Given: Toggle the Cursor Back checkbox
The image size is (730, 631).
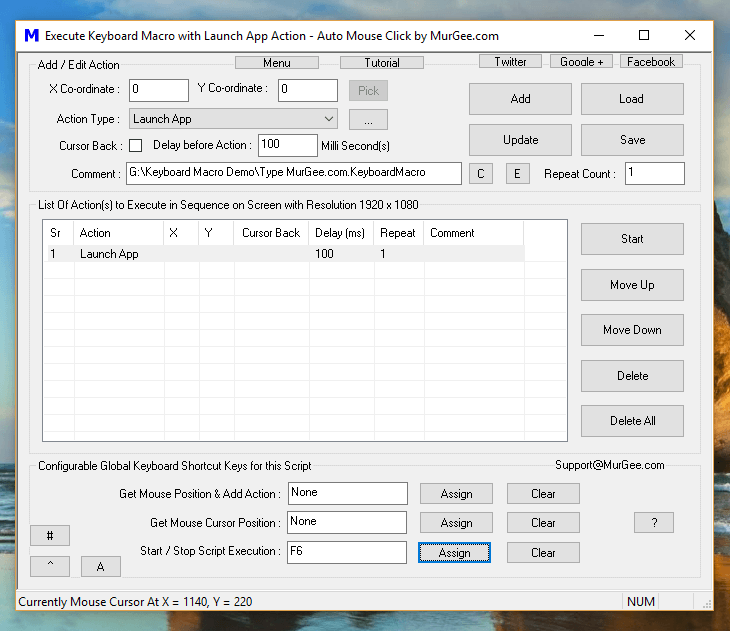Looking at the screenshot, I should pyautogui.click(x=135, y=146).
